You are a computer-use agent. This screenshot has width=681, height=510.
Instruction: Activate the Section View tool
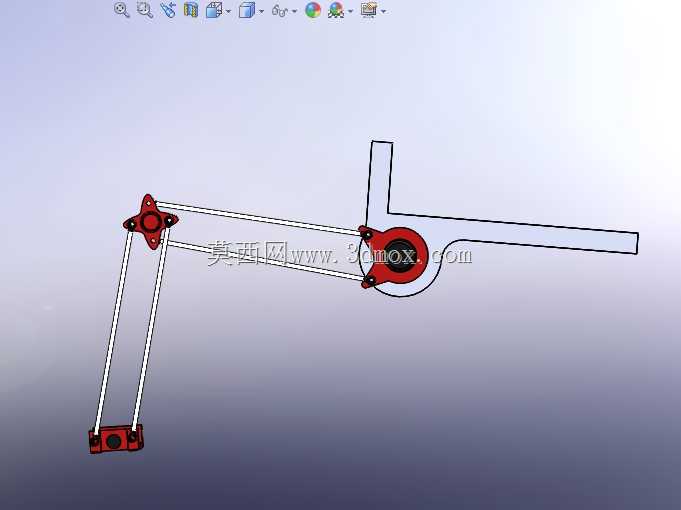[x=191, y=10]
